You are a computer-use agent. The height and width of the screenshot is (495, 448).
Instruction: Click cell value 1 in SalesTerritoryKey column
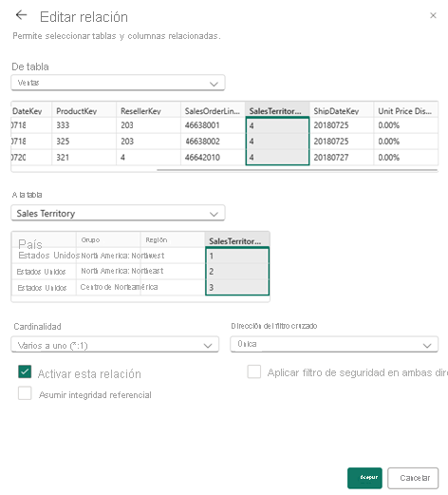pyautogui.click(x=237, y=256)
